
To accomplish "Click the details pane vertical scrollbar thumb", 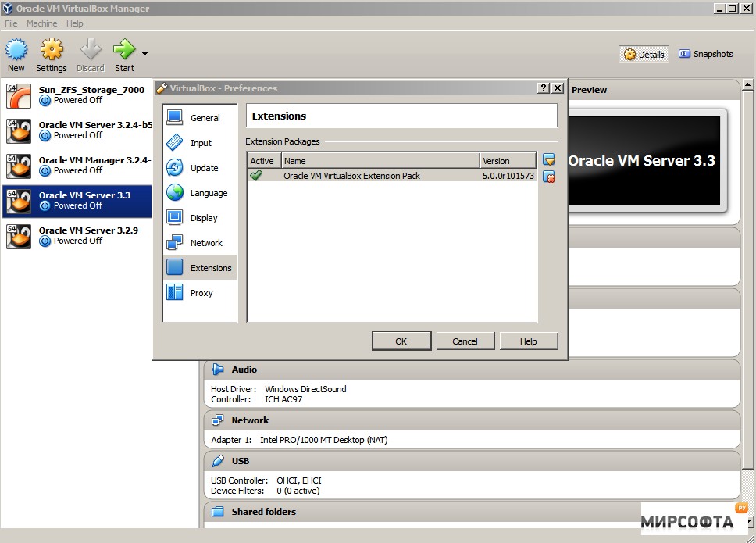I will click(x=747, y=280).
